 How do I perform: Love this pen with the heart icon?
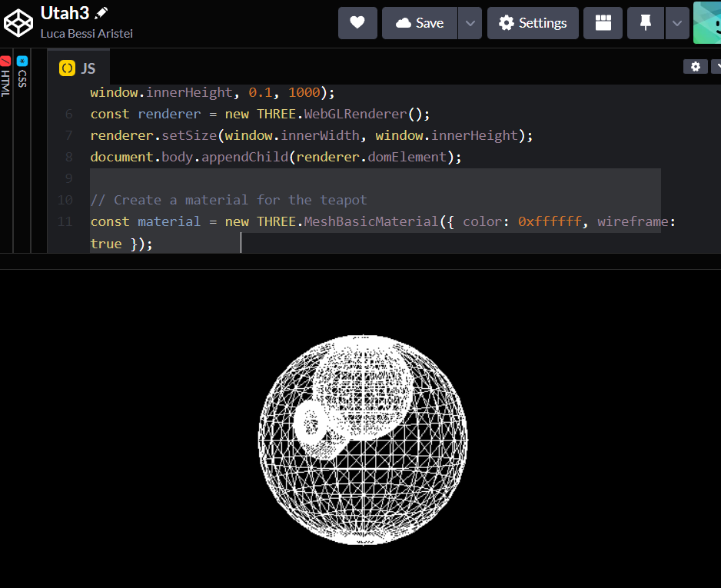click(357, 23)
